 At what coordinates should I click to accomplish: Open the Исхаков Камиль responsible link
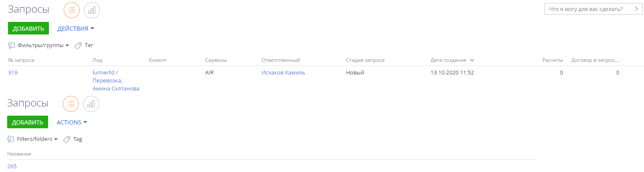283,72
